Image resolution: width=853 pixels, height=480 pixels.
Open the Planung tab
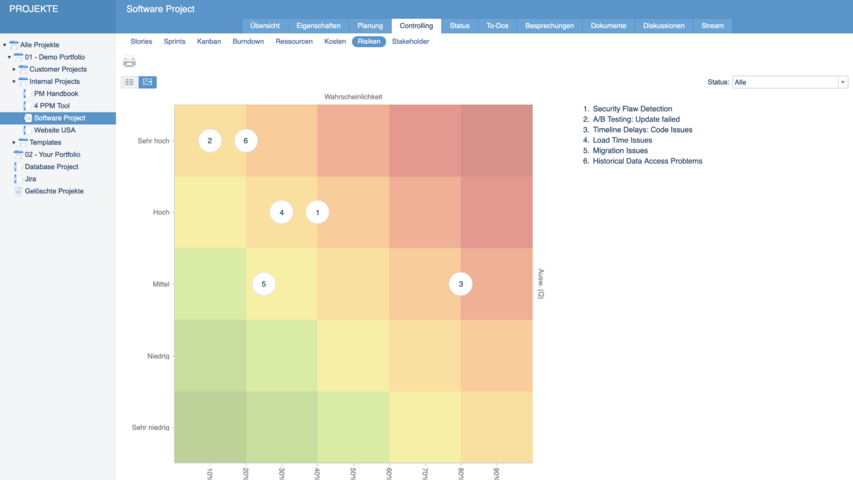(x=370, y=25)
